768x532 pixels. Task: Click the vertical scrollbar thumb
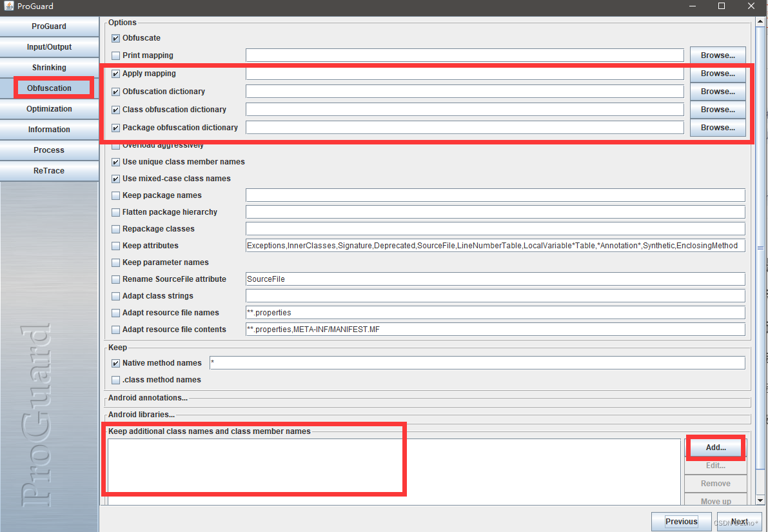pos(761,248)
